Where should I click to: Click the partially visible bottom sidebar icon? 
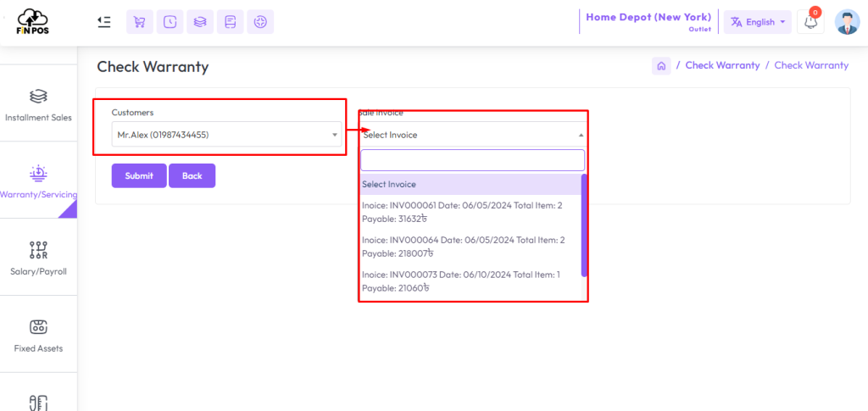[x=38, y=403]
